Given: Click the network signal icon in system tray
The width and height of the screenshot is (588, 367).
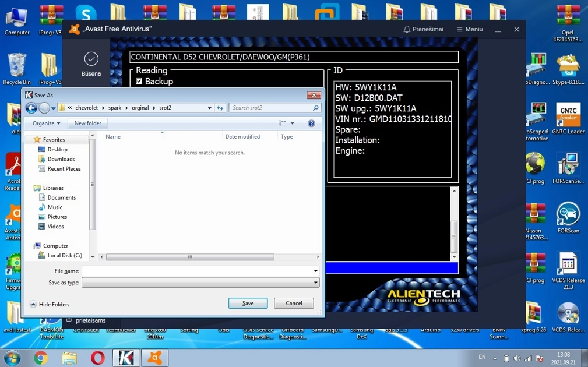Looking at the screenshot, I should [528, 358].
